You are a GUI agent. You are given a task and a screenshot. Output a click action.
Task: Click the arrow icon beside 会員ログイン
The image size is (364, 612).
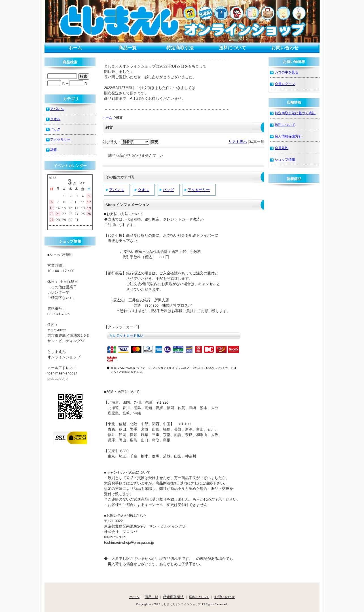click(272, 84)
